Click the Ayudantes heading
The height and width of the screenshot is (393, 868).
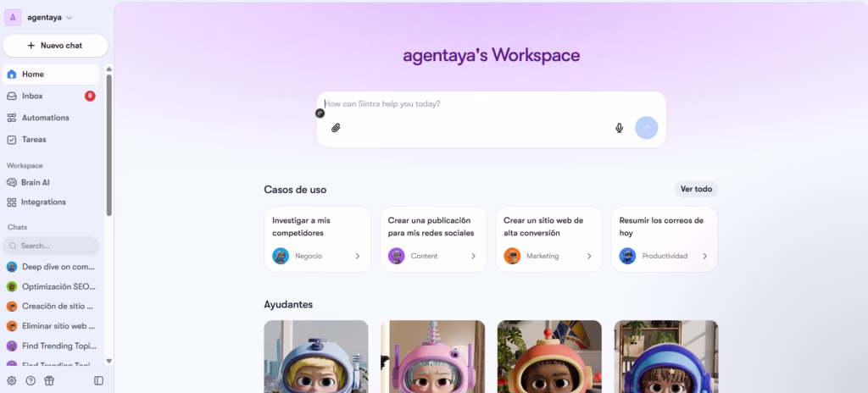(288, 304)
